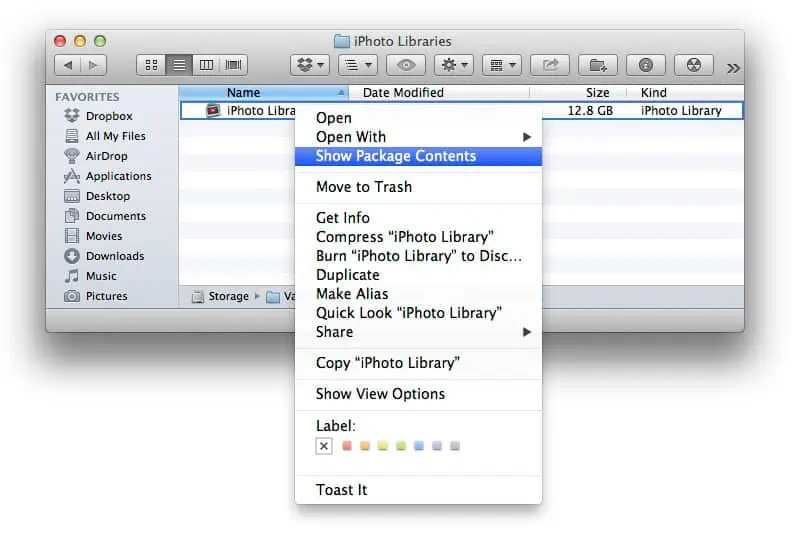The width and height of the screenshot is (795, 533).
Task: Apply the purple label color
Action: [437, 446]
